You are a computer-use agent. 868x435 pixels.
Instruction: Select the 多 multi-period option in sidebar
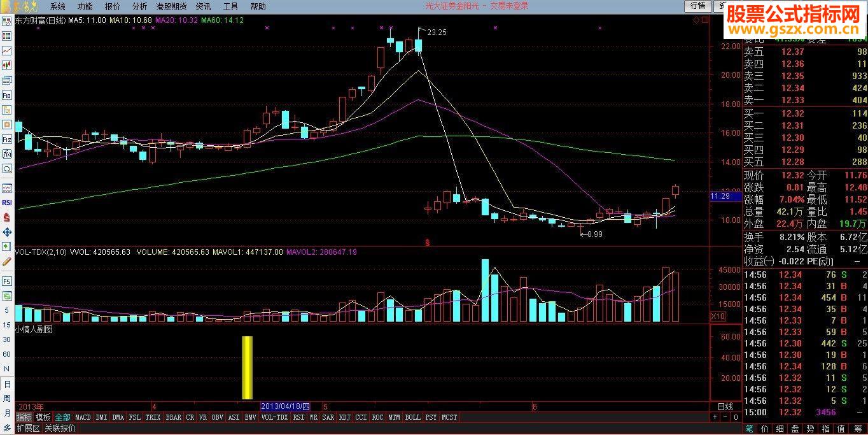pos(7,428)
